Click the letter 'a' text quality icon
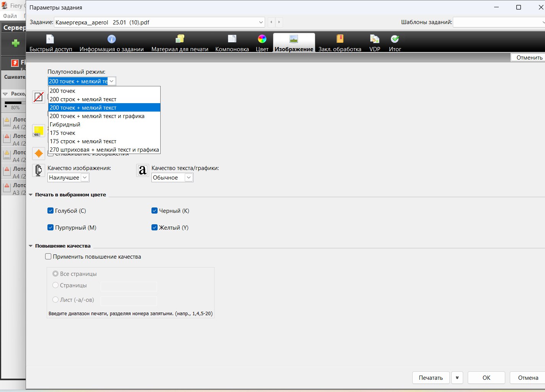 (x=143, y=170)
